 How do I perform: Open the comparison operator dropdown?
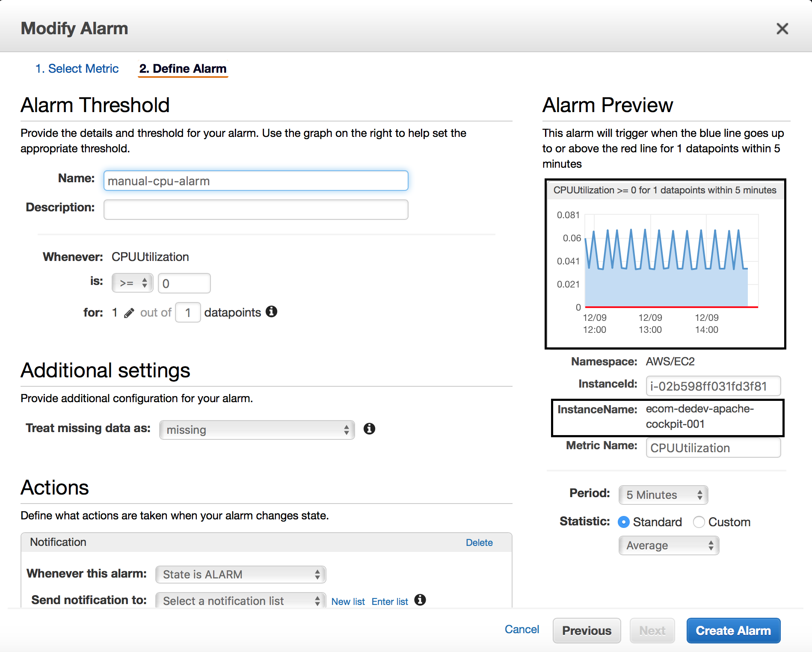click(x=133, y=283)
